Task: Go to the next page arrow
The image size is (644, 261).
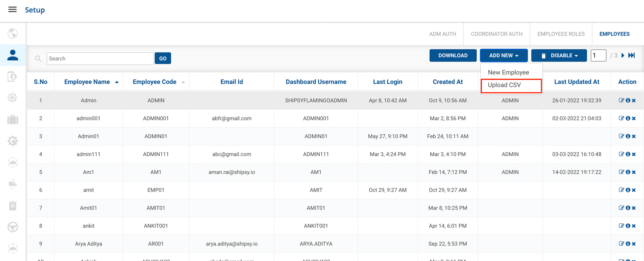Action: (x=623, y=55)
